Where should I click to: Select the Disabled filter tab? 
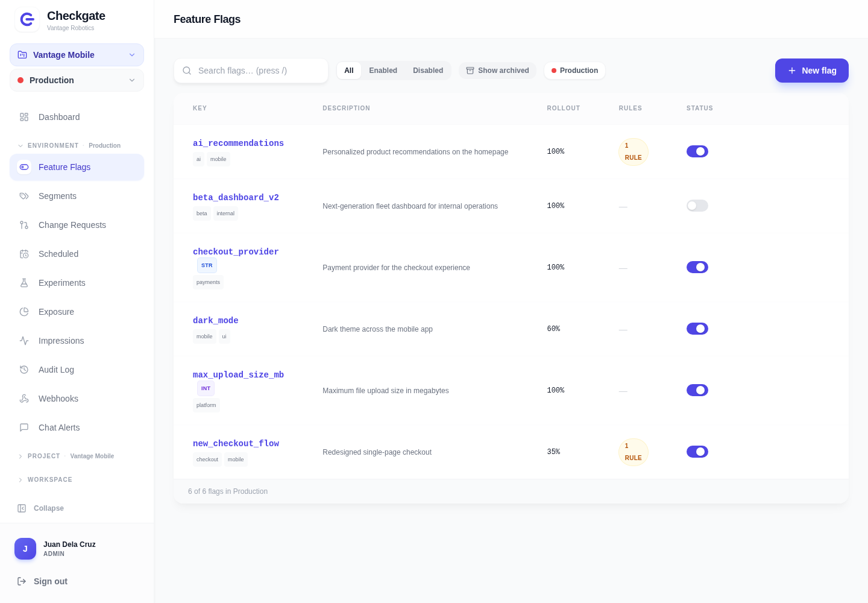[x=428, y=71]
